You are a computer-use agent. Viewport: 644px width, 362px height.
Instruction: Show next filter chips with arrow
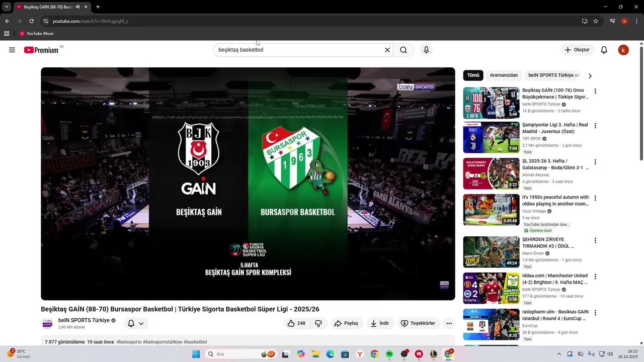[x=590, y=76]
